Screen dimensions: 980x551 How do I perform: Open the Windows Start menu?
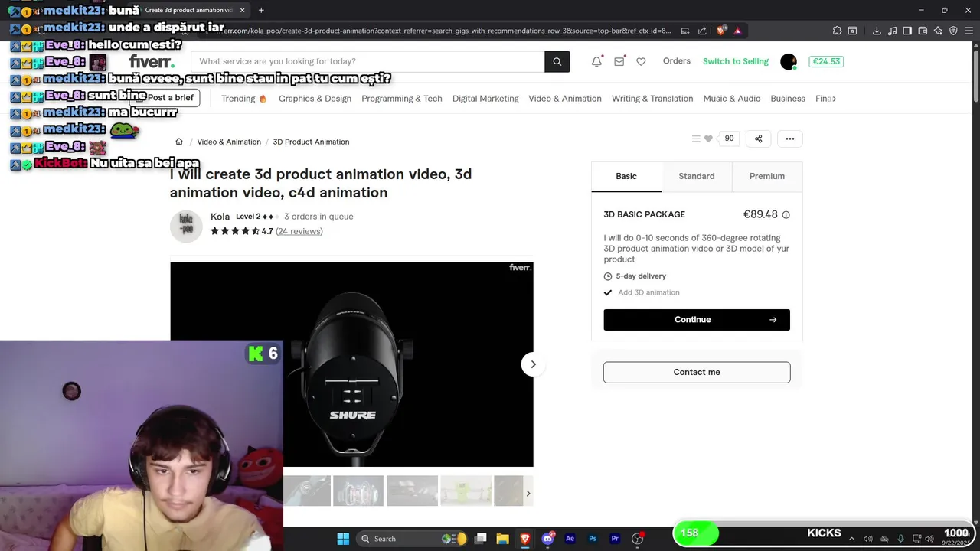[x=343, y=539]
